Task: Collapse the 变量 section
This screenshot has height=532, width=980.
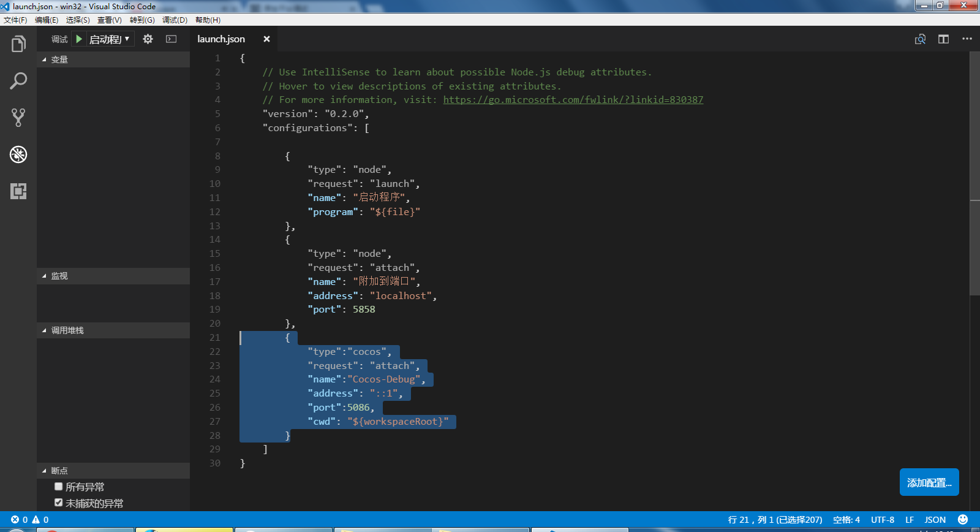Action: point(113,59)
